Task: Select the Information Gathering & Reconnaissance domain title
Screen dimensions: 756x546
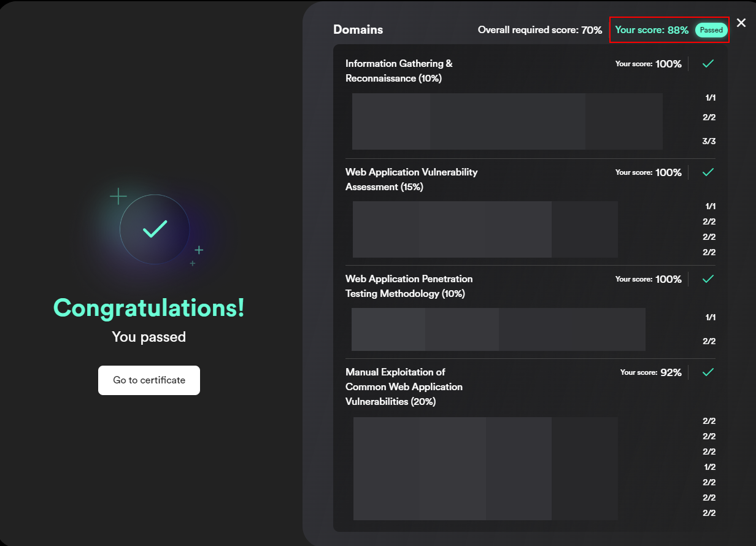Action: [399, 71]
